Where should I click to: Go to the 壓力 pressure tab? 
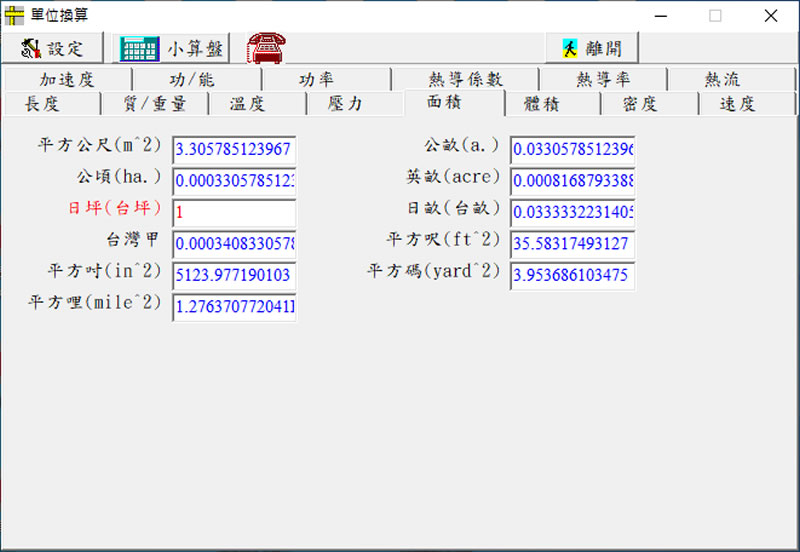346,104
